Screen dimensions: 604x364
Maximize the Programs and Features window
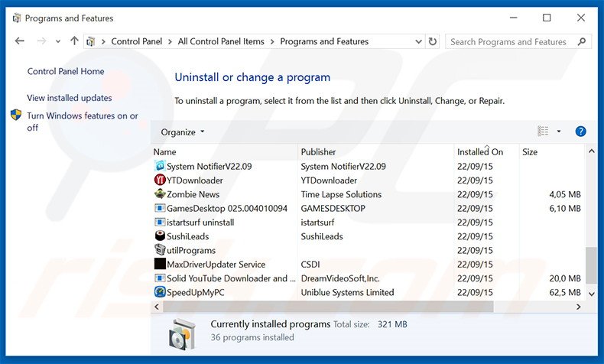547,18
